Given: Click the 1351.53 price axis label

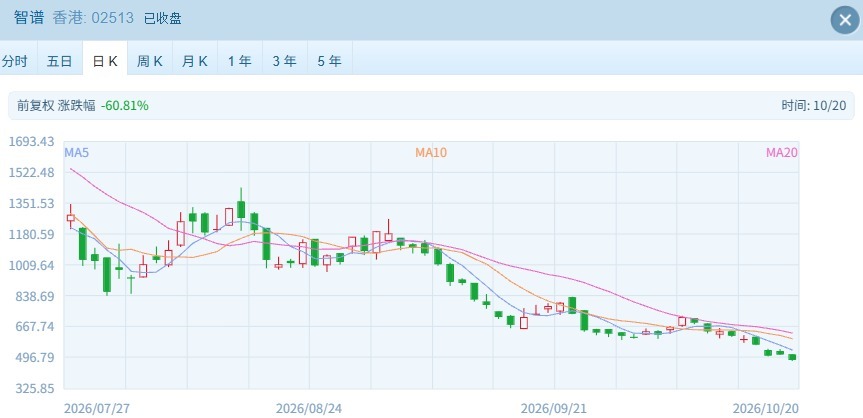Looking at the screenshot, I should [x=31, y=203].
